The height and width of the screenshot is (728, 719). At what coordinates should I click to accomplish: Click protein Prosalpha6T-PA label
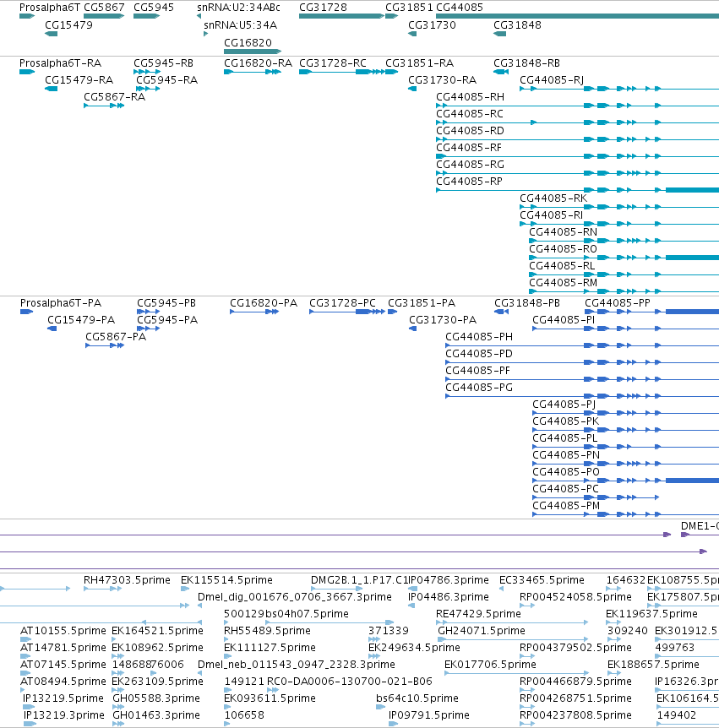tap(61, 303)
